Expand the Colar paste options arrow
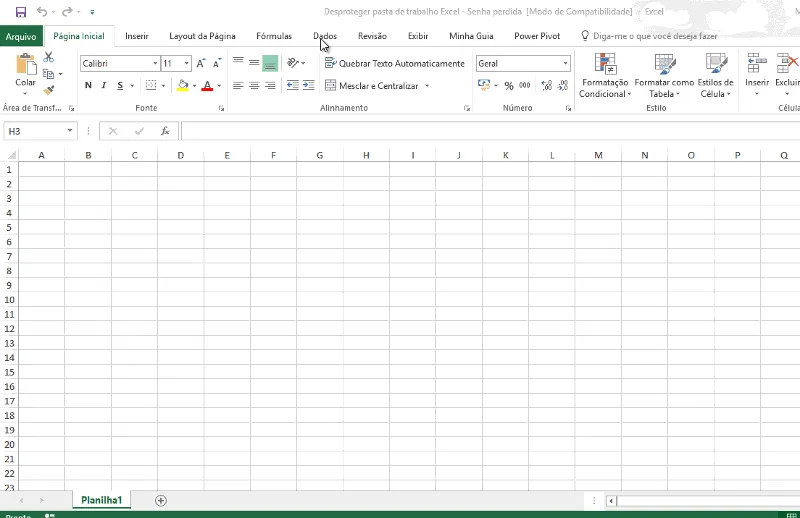This screenshot has height=518, width=800. click(x=25, y=93)
